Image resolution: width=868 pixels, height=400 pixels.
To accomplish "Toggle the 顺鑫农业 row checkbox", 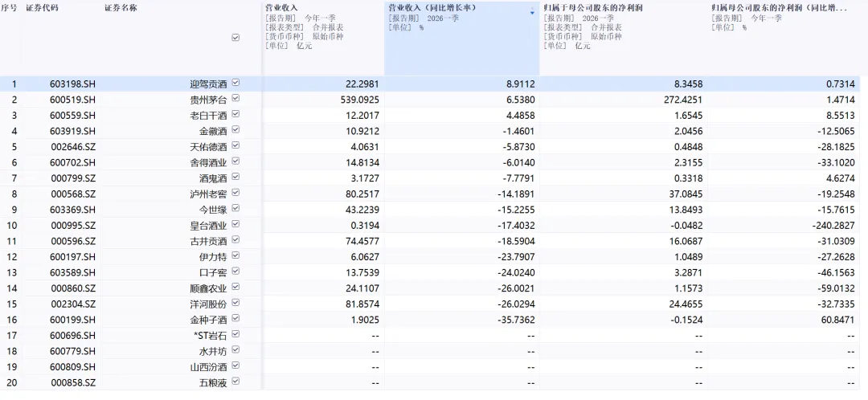I will (x=235, y=287).
